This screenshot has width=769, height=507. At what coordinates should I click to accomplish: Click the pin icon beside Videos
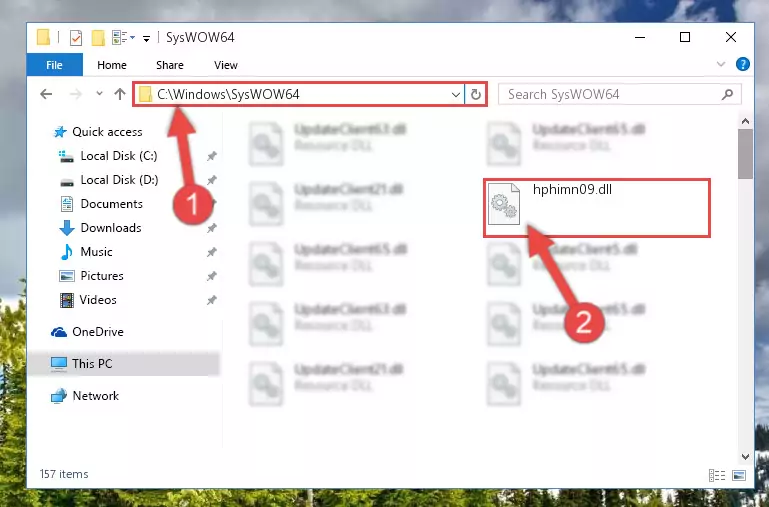click(211, 300)
